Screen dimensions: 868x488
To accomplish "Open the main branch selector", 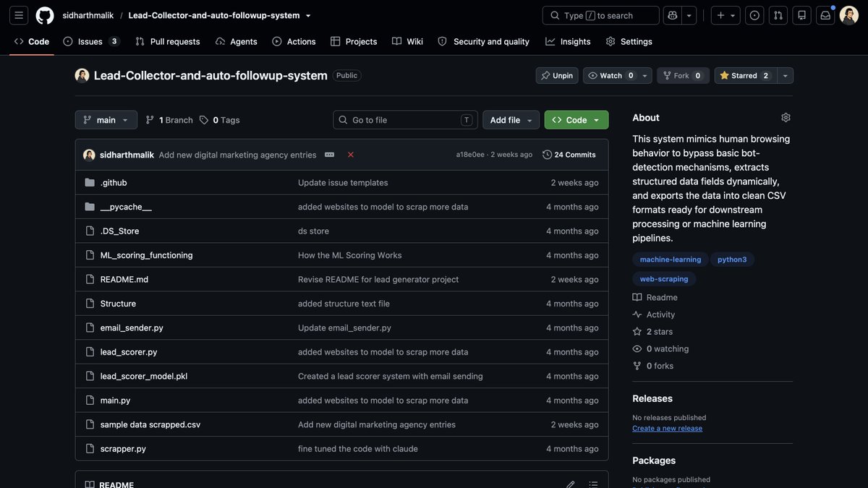I will tap(106, 120).
